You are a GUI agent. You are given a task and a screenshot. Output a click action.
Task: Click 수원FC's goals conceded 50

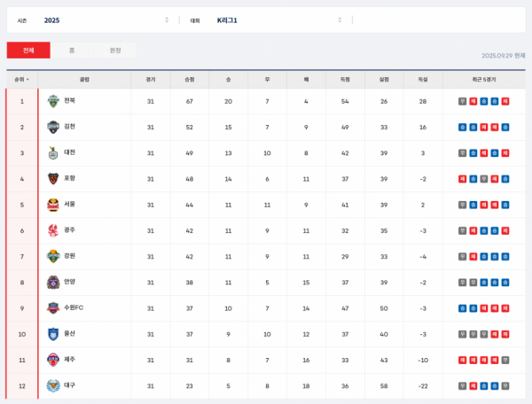pos(384,308)
